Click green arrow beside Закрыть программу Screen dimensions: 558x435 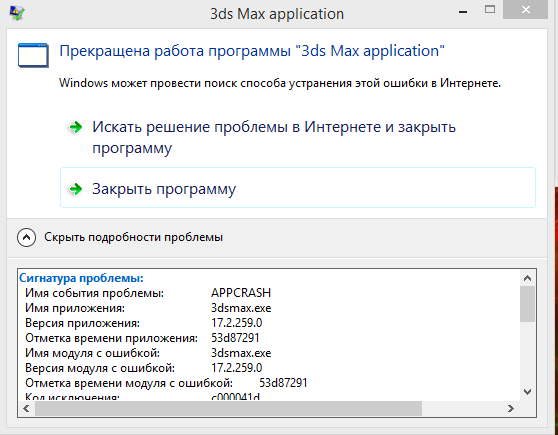coord(75,189)
